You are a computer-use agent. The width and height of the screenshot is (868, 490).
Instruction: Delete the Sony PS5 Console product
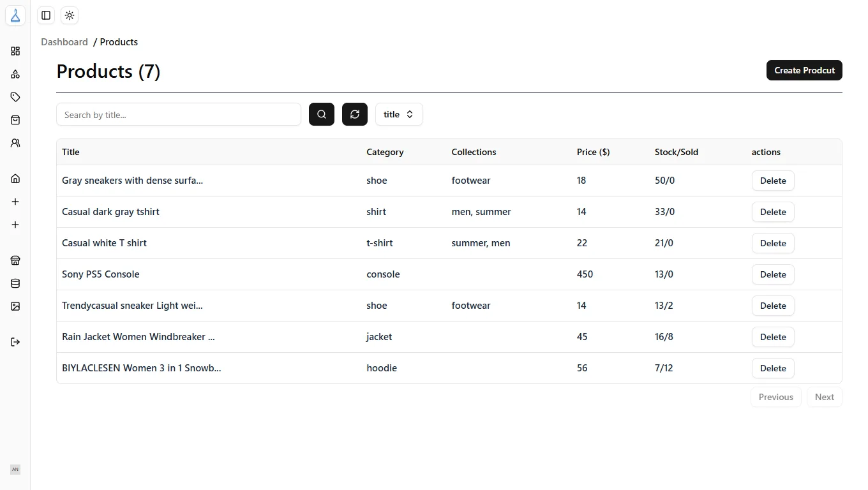click(773, 274)
